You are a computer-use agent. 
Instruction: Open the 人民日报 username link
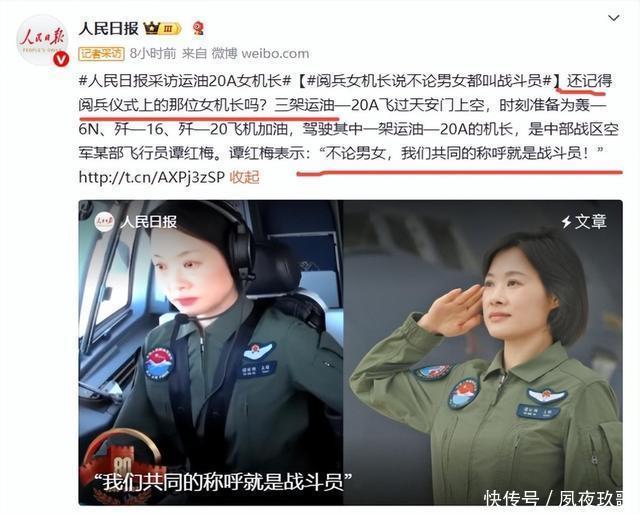108,29
